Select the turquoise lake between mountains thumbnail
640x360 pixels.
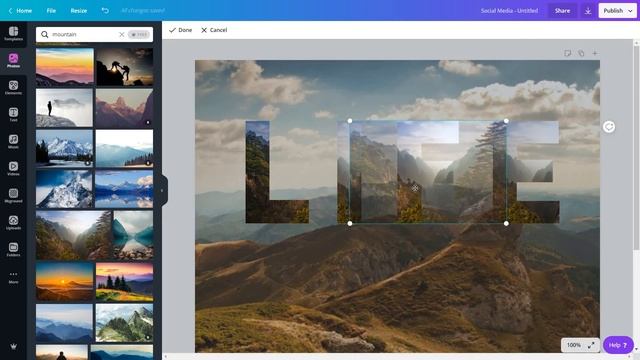tap(133, 235)
